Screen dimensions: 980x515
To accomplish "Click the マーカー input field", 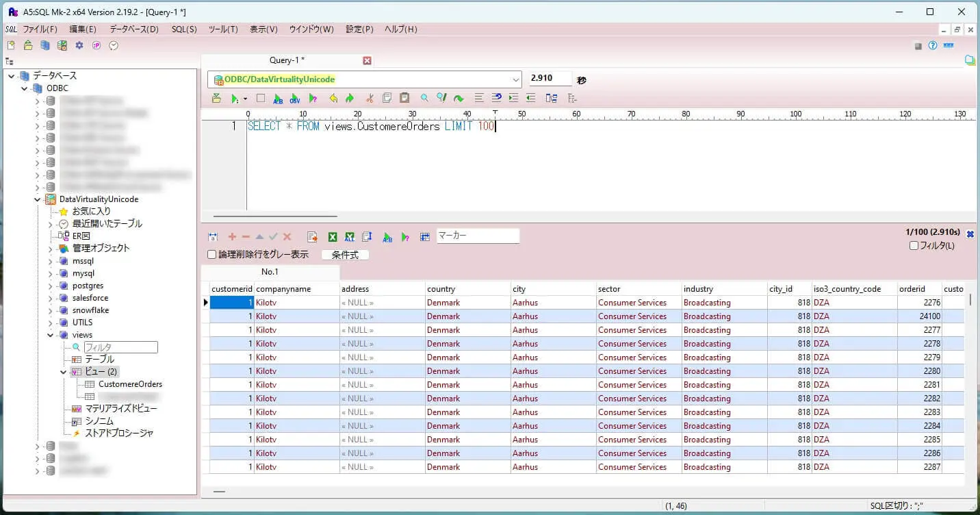I will [478, 236].
